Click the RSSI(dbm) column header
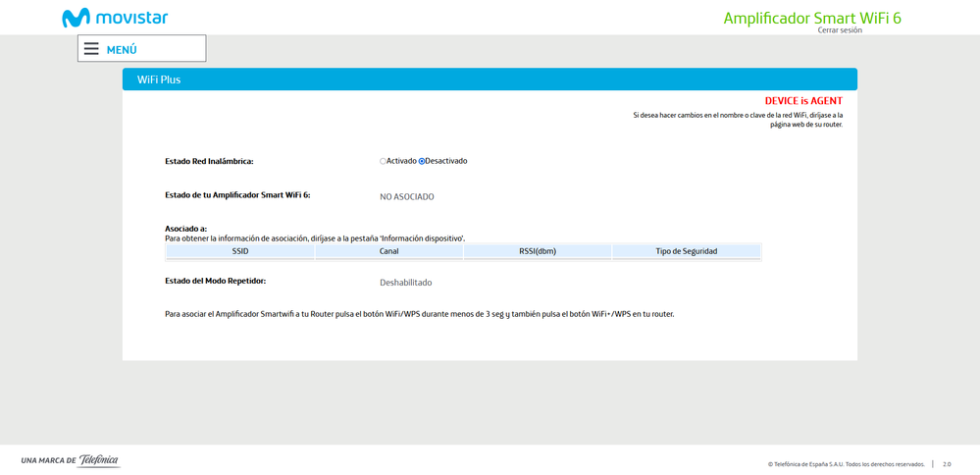This screenshot has width=980, height=475. [x=538, y=251]
